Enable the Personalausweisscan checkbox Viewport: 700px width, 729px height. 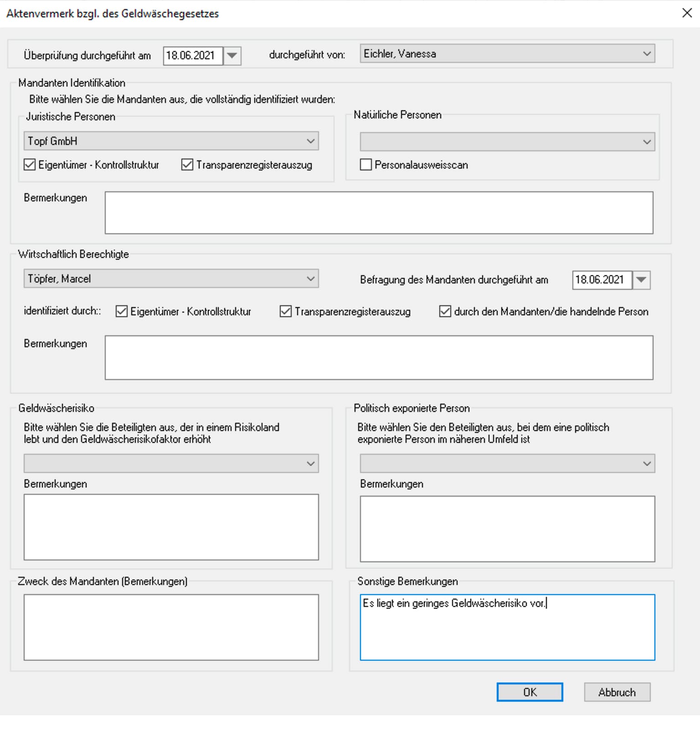(366, 165)
